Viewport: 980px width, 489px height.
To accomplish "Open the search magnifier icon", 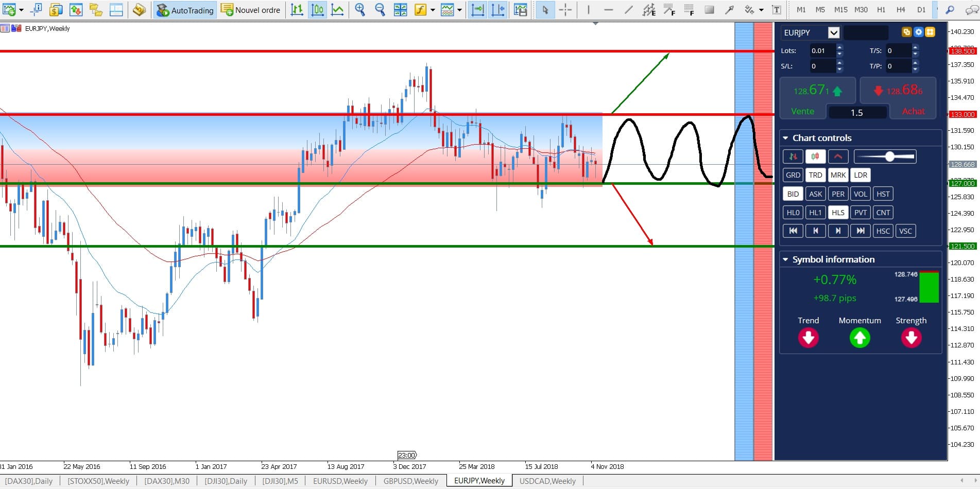I will click(x=950, y=10).
